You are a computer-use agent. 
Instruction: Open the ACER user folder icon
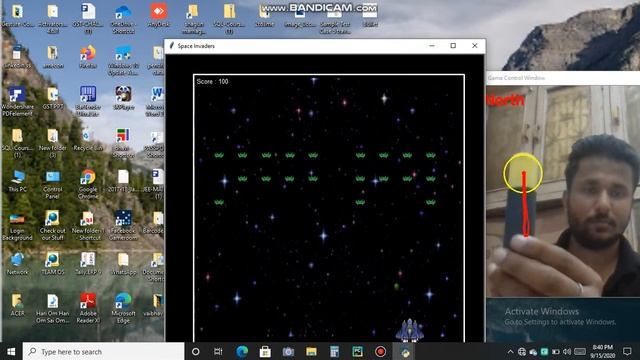point(17,305)
